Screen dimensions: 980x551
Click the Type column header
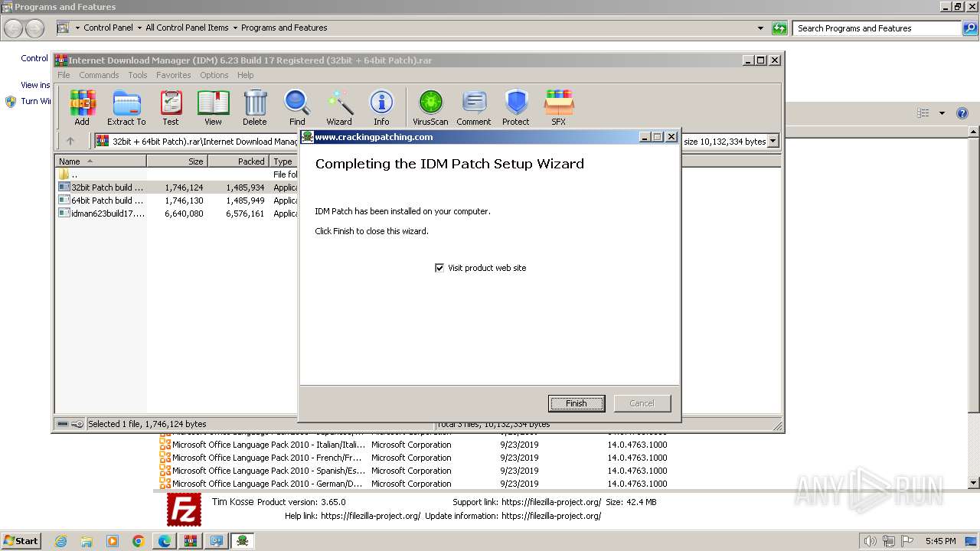pos(283,161)
